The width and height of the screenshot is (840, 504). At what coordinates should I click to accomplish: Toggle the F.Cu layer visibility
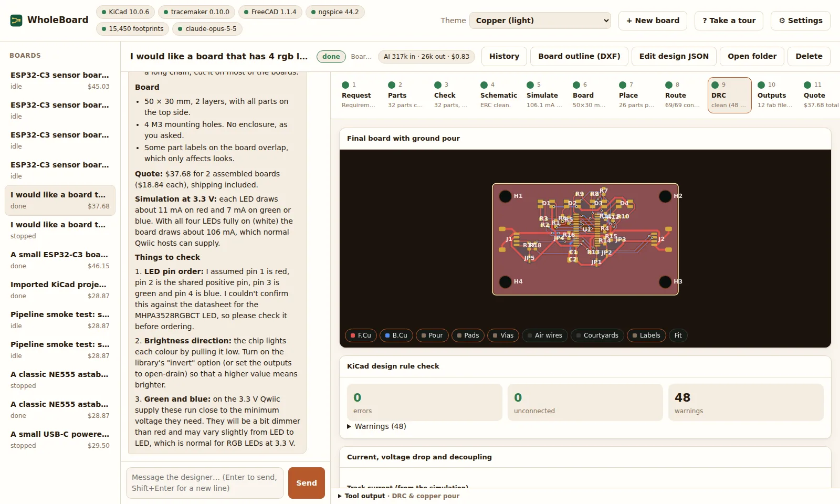[361, 335]
